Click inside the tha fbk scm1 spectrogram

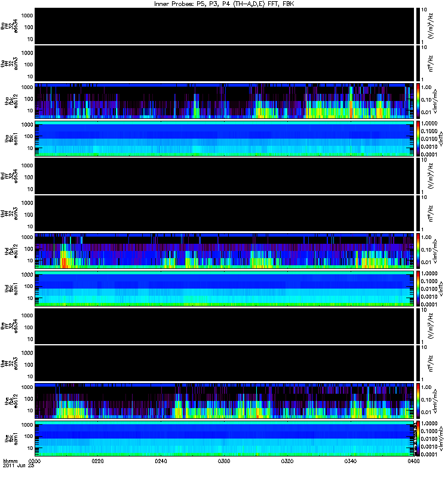pos(225,139)
